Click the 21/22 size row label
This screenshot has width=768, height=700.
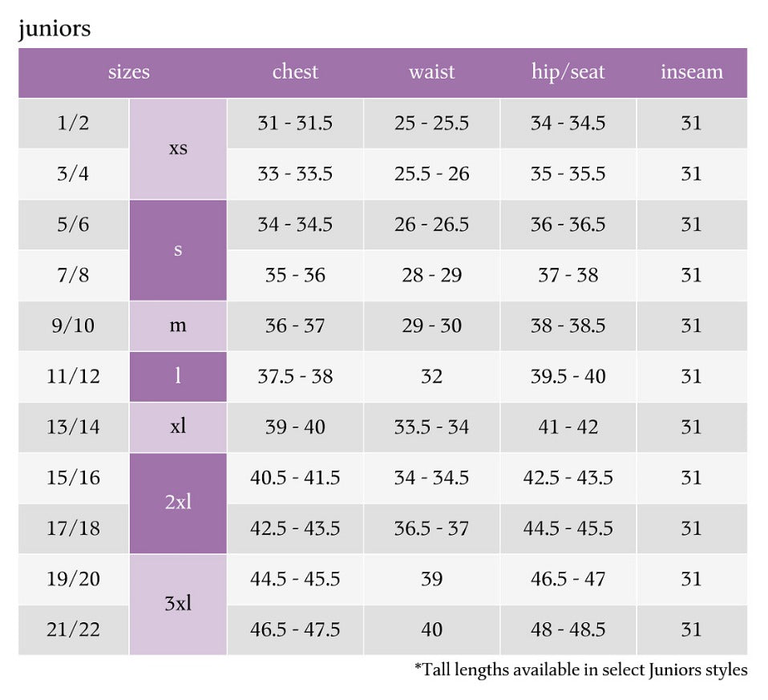74,630
